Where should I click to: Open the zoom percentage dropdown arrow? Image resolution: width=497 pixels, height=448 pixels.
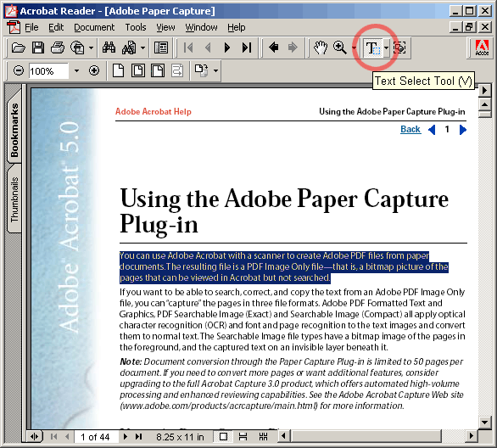coord(76,70)
